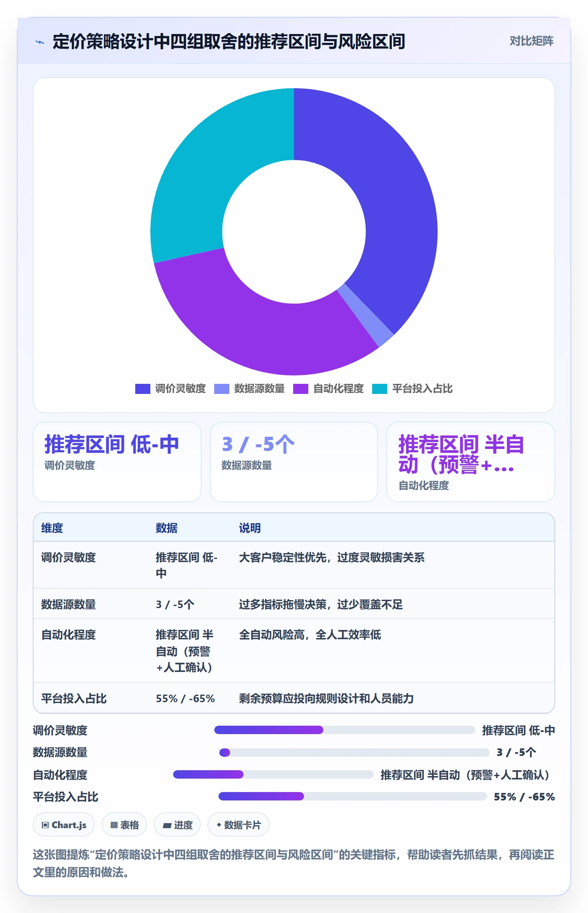Click the progress value 推荐区间 低-中
This screenshot has height=913, width=588.
(x=518, y=730)
